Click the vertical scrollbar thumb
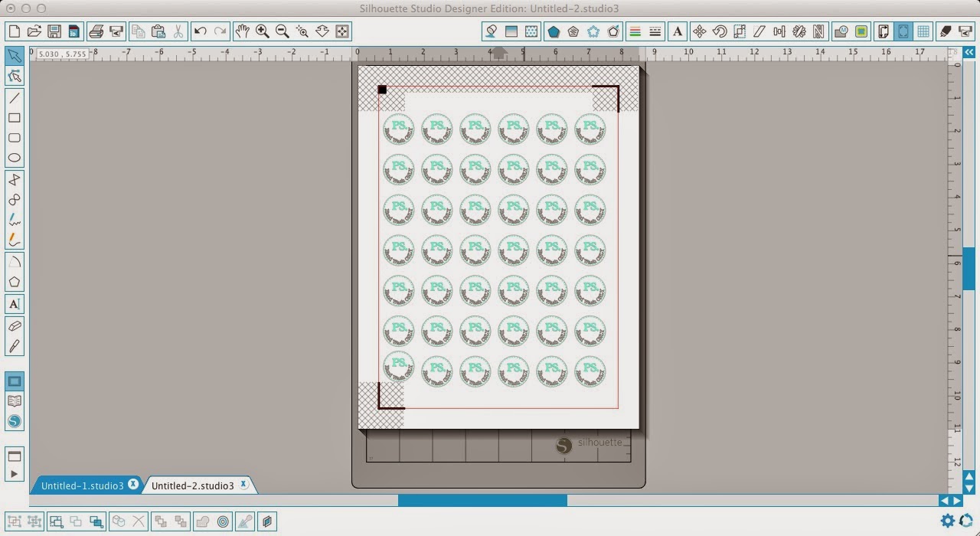 click(969, 269)
